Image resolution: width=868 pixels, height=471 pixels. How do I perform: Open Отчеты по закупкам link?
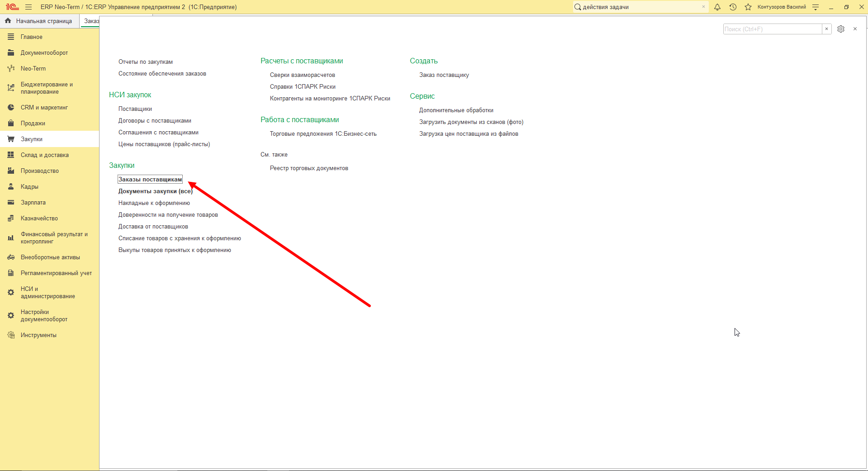click(146, 62)
